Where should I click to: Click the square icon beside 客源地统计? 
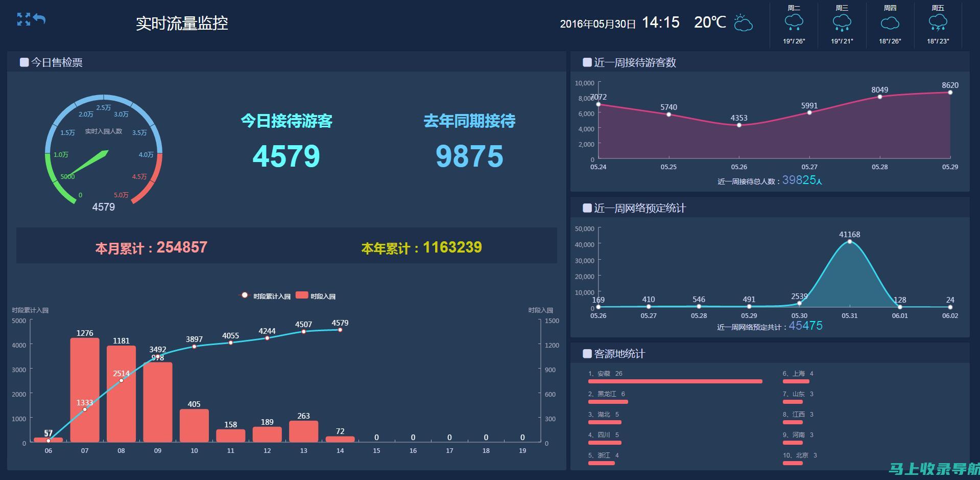pos(587,354)
